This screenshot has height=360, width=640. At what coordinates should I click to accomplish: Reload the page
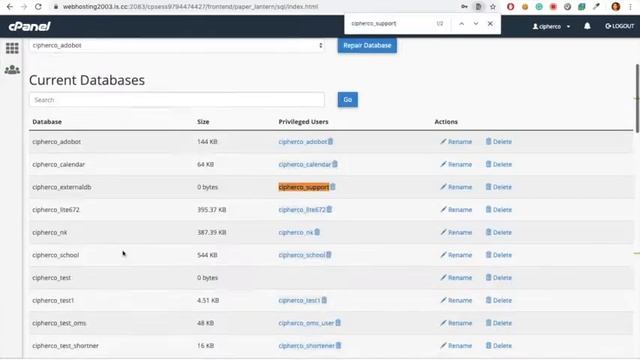(38, 7)
